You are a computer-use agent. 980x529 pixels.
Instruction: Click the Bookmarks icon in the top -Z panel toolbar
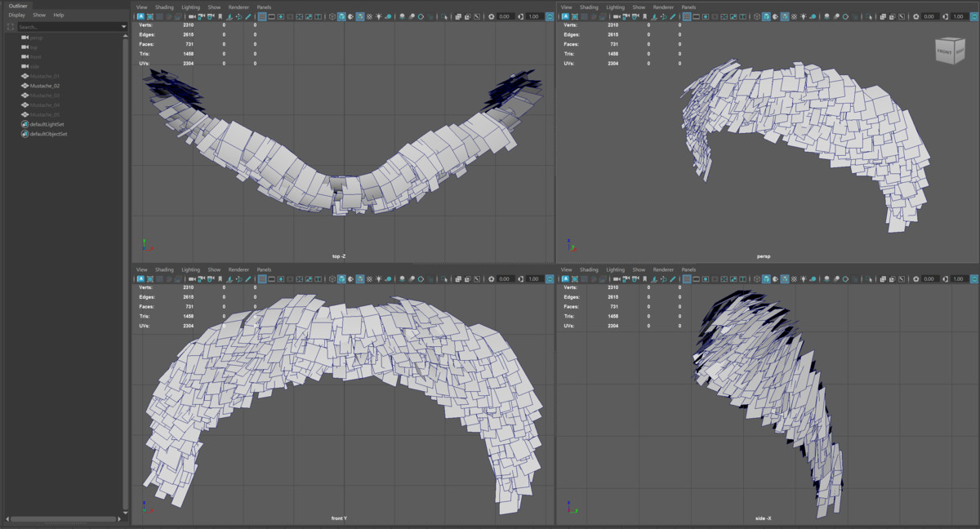point(220,16)
